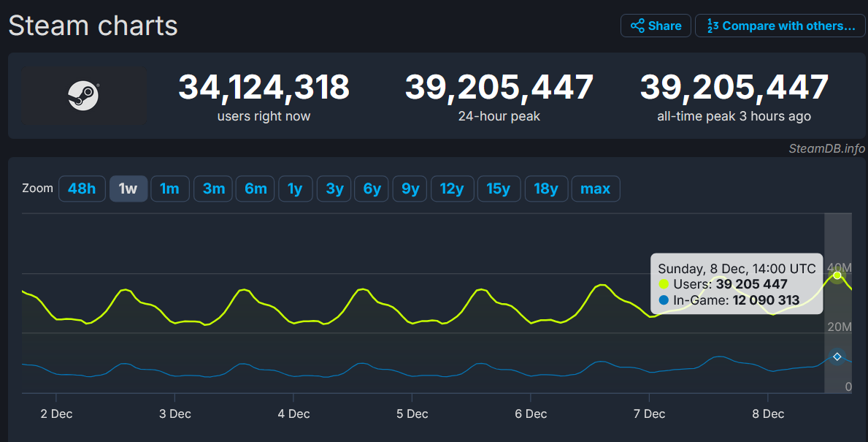Set chart zoom to 48h
Screen dimensions: 868x442
pyautogui.click(x=82, y=189)
